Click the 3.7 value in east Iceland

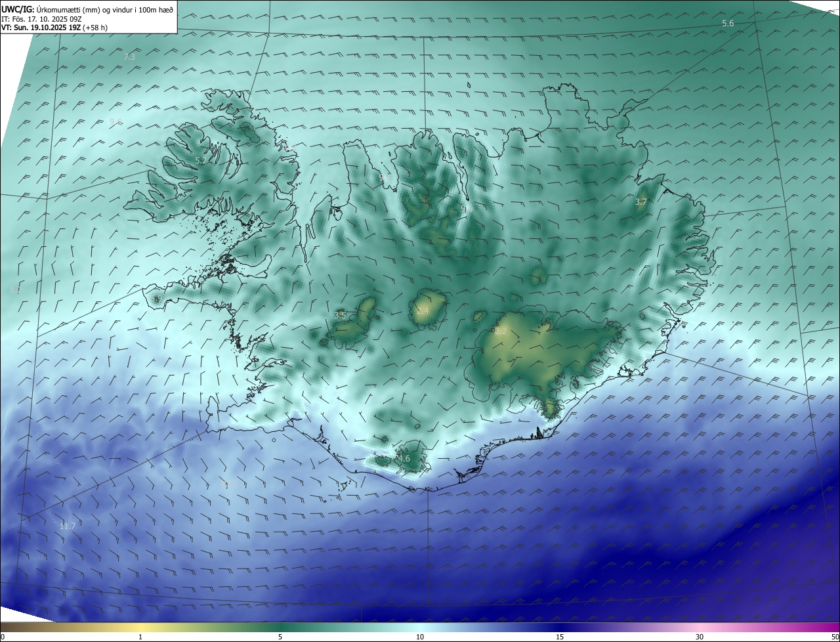pyautogui.click(x=641, y=203)
